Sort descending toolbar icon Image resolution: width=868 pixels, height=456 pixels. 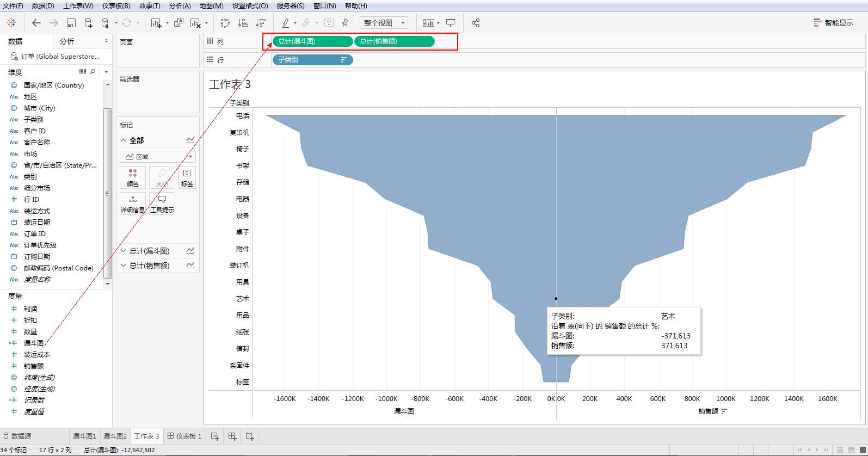click(x=261, y=23)
